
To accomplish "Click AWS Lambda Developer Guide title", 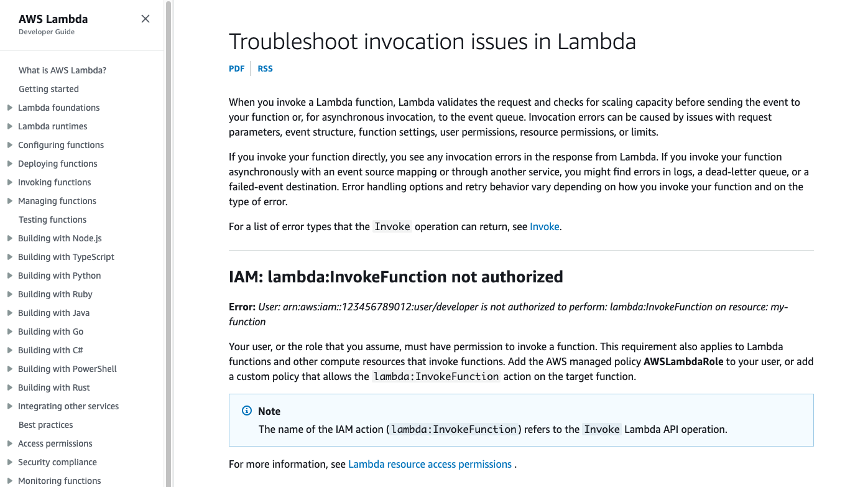I will pyautogui.click(x=53, y=19).
